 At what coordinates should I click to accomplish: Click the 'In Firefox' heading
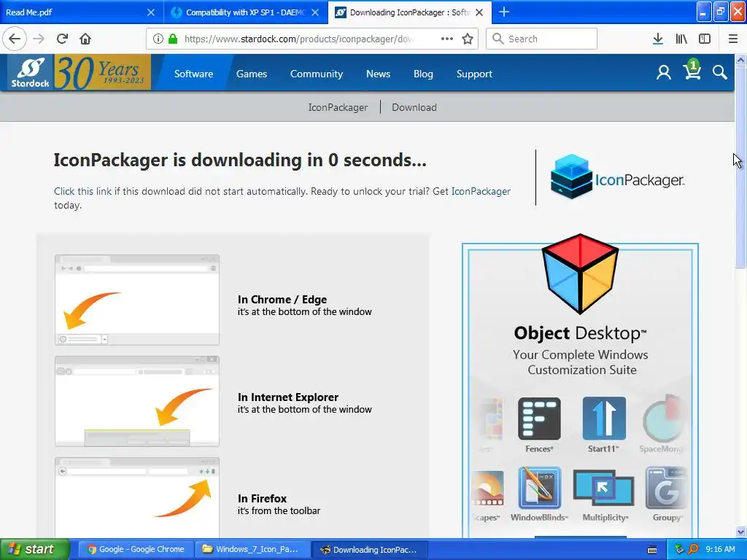pyautogui.click(x=262, y=499)
